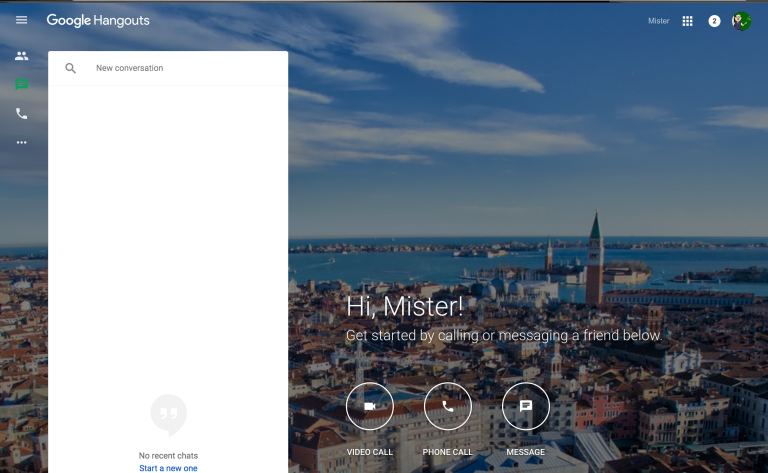Select the MESSAGE text label
768x473 pixels.
coord(526,452)
